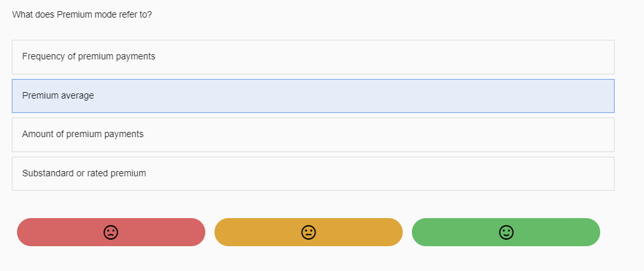The width and height of the screenshot is (644, 271).
Task: Select the answer 'Frequency of premium payments'
Action: point(313,57)
